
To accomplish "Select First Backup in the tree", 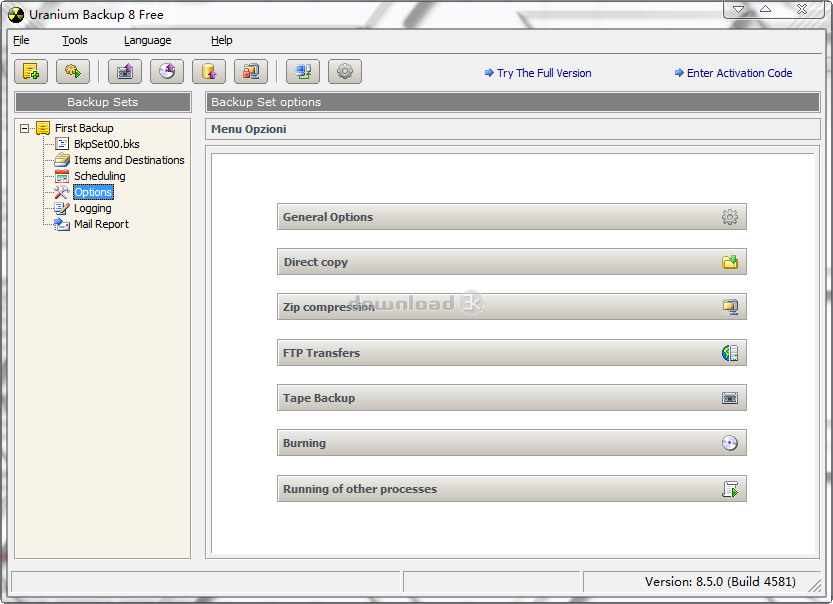I will click(84, 128).
